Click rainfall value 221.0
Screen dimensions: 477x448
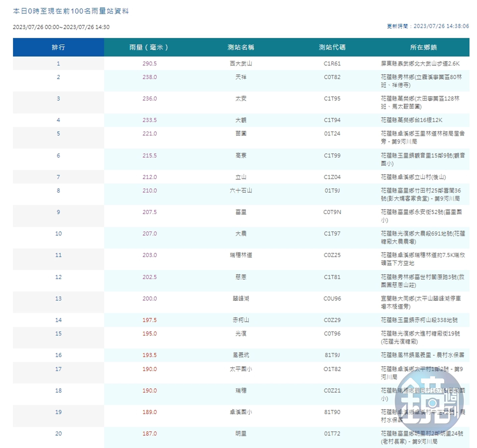[149, 133]
